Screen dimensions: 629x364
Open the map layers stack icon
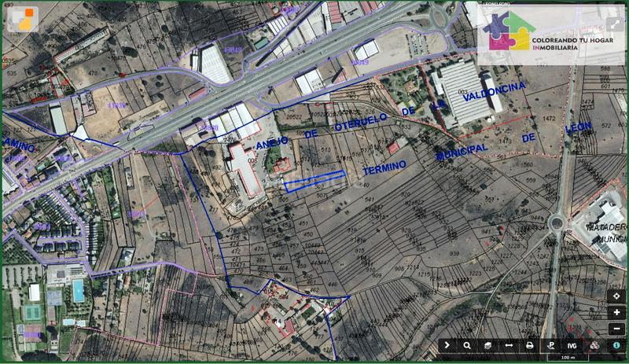[487, 345]
